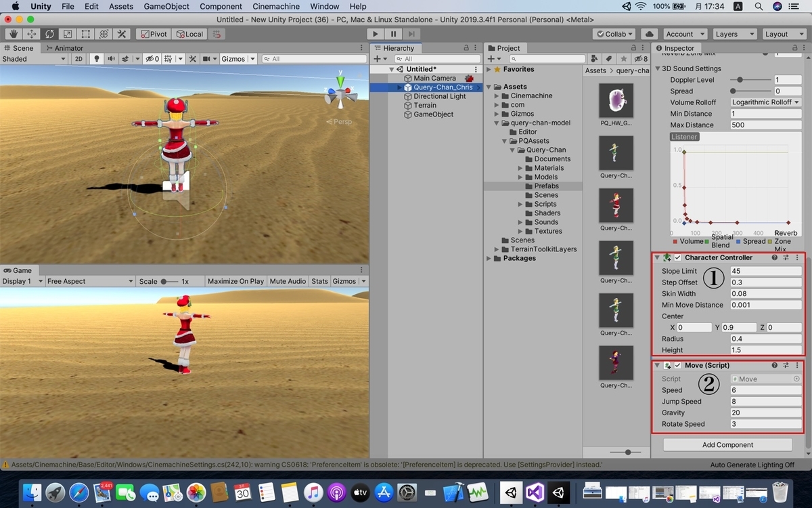Search by type icon in Project panel

click(594, 59)
